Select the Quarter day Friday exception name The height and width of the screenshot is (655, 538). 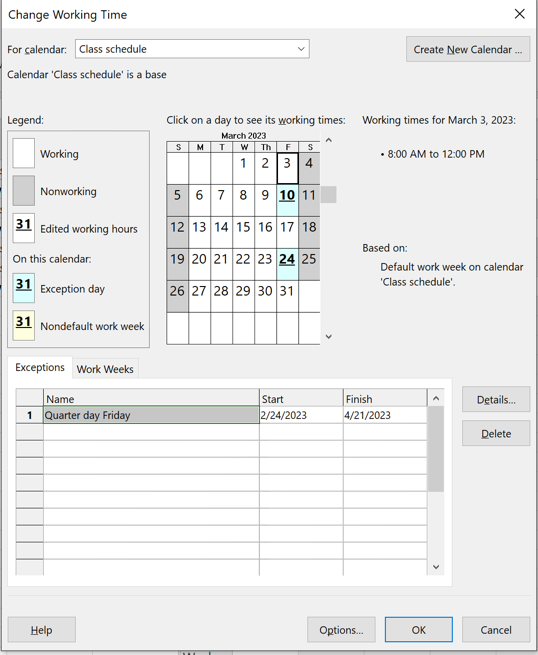pyautogui.click(x=151, y=415)
